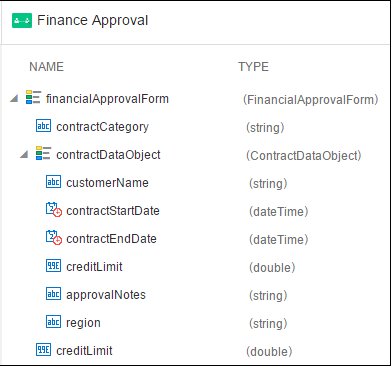Select the financialApprovalForm row name
The height and width of the screenshot is (366, 391).
tap(107, 99)
